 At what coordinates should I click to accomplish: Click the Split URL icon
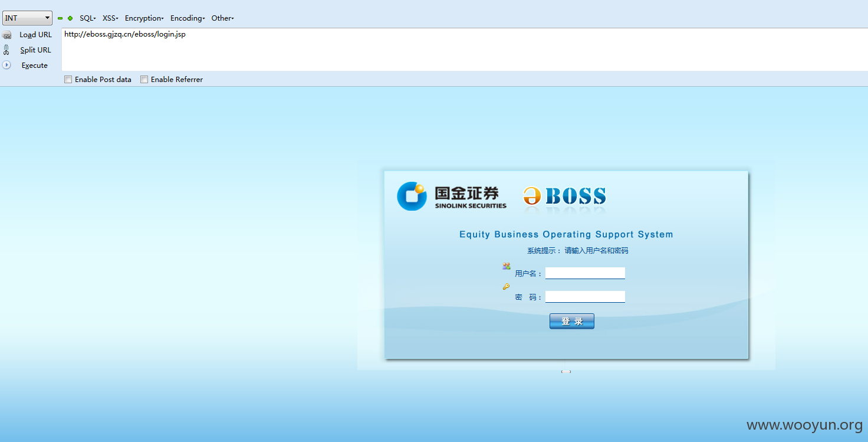click(x=6, y=50)
